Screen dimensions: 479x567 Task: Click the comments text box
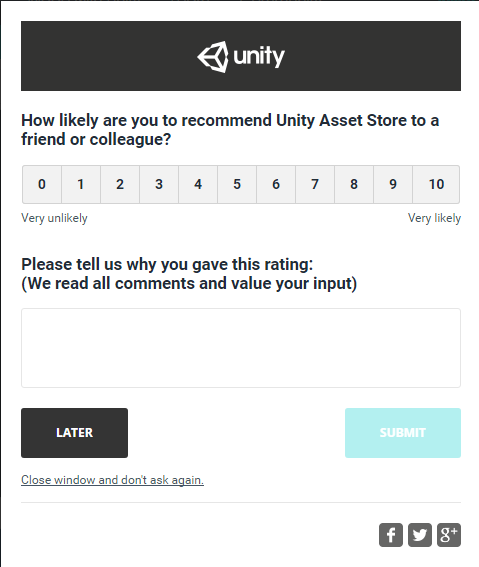[x=241, y=348]
